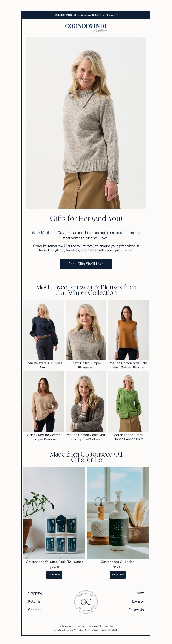The image size is (172, 644).
Task: Open the Merino Cotton Cable Knit Polo image
Action: pyautogui.click(x=86, y=401)
